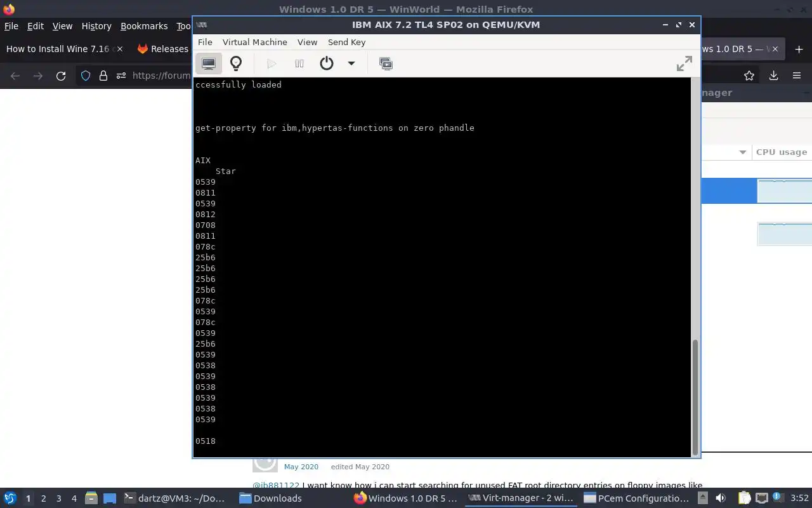Open Firefox downloads panel
This screenshot has width=812, height=508.
pyautogui.click(x=774, y=76)
